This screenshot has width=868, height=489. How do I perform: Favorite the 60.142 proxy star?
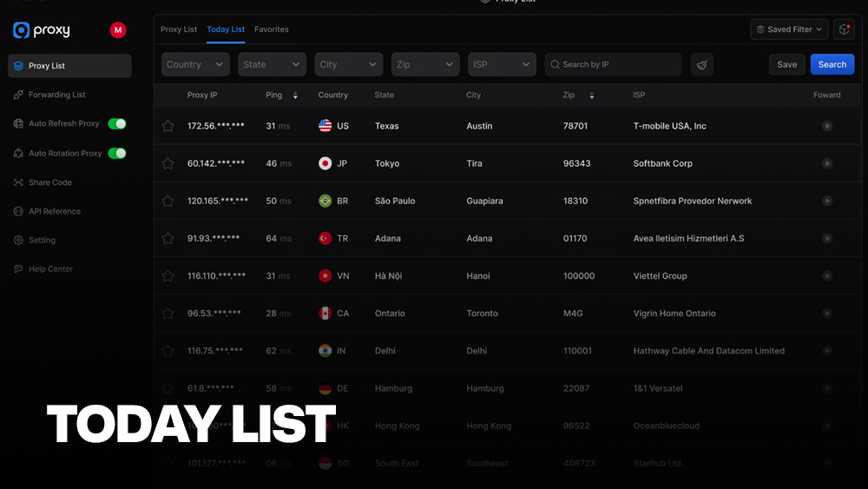[x=168, y=163]
